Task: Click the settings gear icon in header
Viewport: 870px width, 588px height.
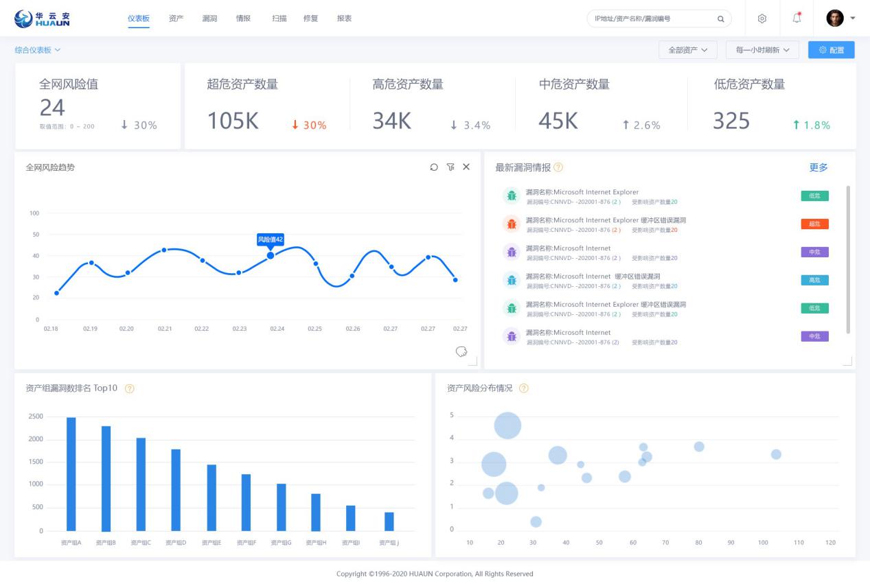Action: tap(762, 19)
